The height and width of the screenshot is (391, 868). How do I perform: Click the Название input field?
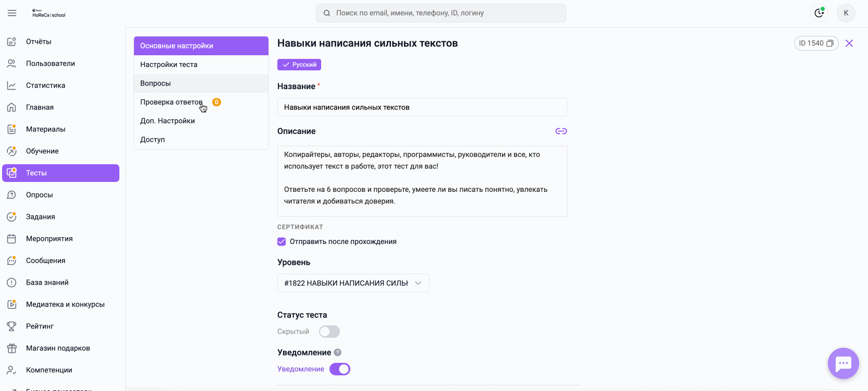click(x=422, y=107)
